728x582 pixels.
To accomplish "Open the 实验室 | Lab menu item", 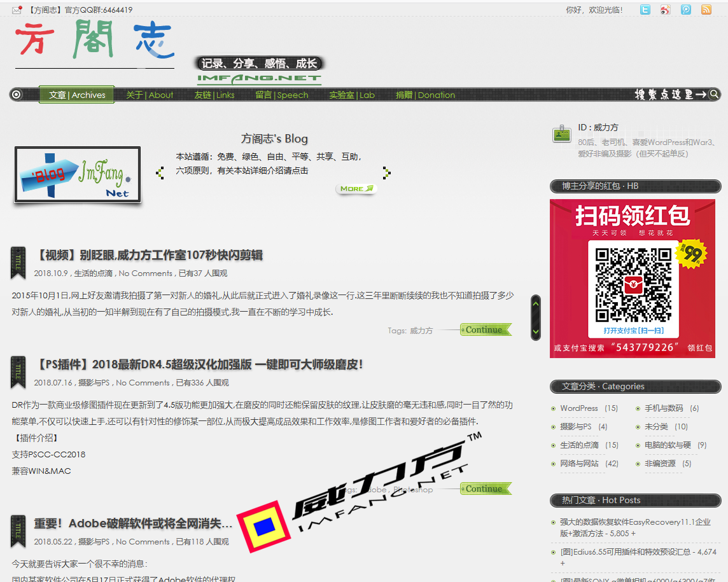I will (x=351, y=95).
